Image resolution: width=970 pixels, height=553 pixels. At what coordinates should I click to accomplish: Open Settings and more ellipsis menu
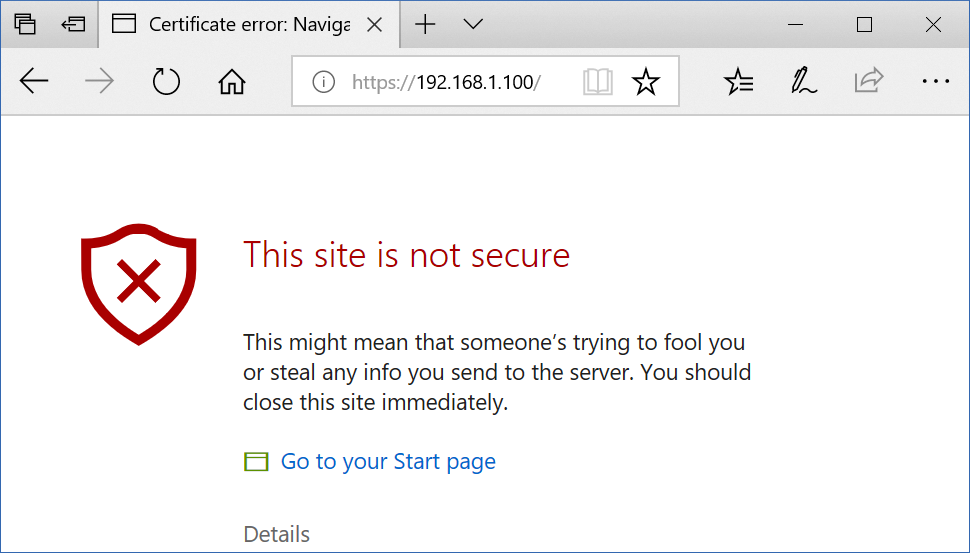coord(935,82)
